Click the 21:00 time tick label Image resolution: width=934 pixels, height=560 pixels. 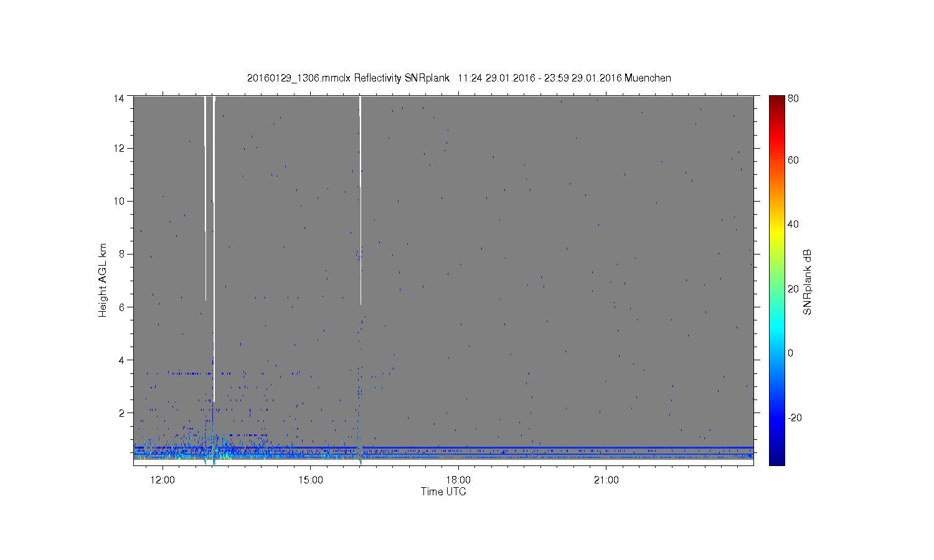(x=606, y=480)
